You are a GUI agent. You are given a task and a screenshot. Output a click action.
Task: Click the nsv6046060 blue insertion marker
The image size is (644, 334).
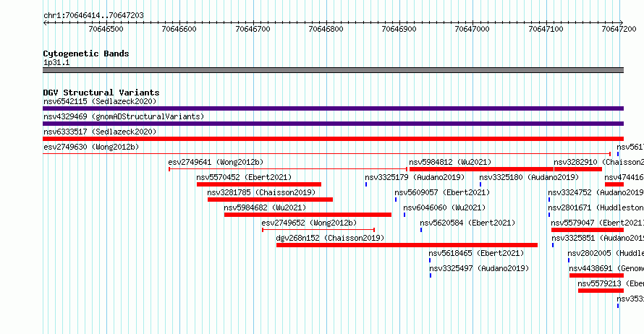pos(404,215)
